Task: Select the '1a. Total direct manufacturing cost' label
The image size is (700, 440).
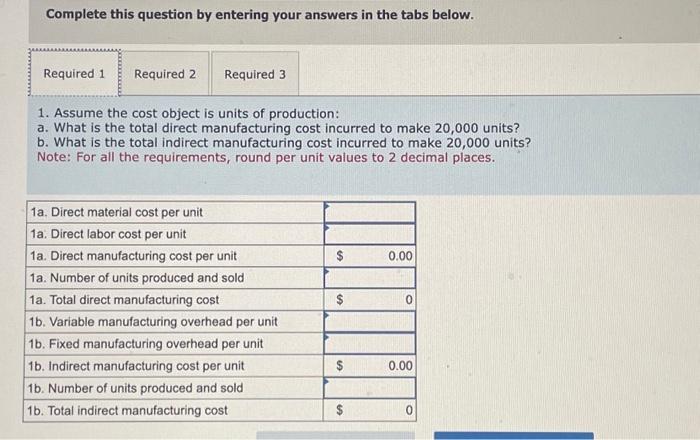Action: [124, 300]
